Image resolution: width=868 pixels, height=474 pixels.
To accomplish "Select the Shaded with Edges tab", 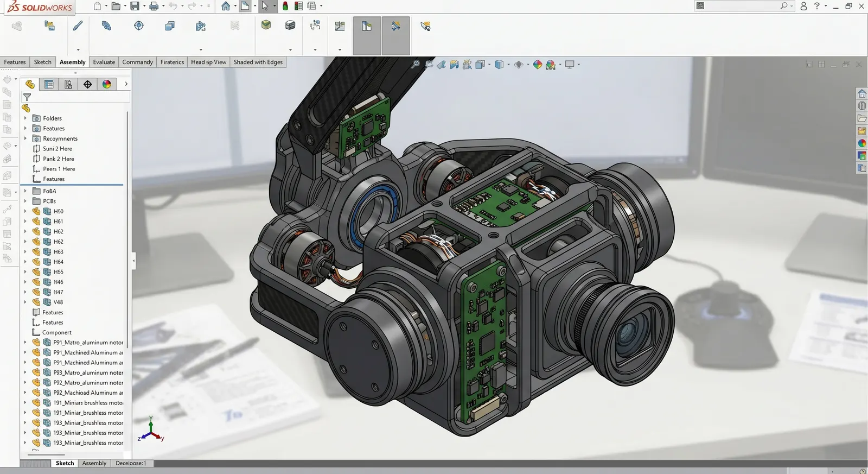I will 258,62.
